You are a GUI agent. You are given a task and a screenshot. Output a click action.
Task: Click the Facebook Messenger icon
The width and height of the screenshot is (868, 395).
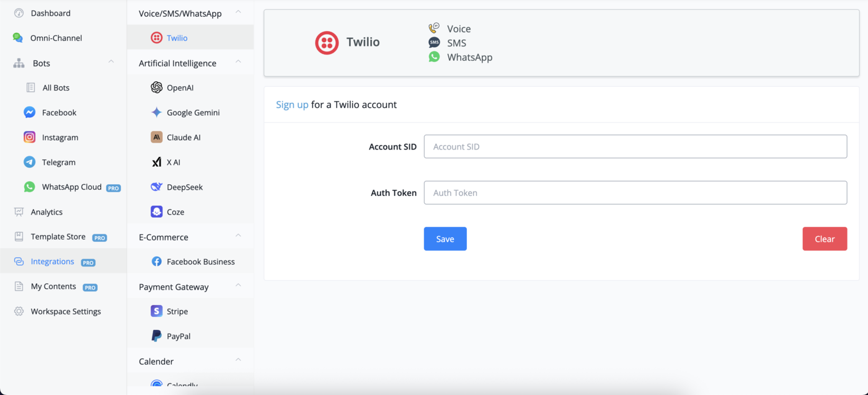coord(29,112)
